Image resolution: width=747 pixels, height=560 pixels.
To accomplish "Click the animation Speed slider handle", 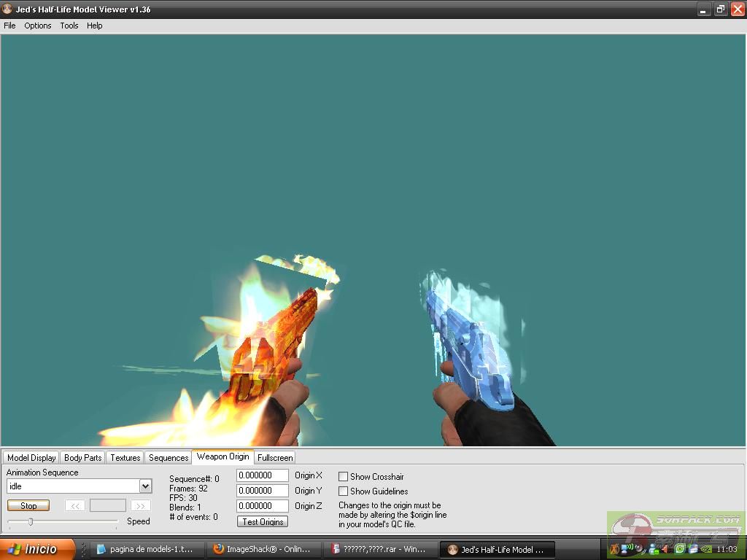I will coord(31,521).
